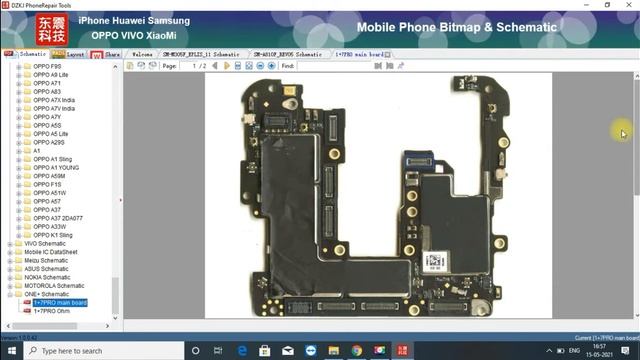The image size is (640, 360).
Task: Expand the OPPO A9 Lite folder
Action: (x=19, y=75)
